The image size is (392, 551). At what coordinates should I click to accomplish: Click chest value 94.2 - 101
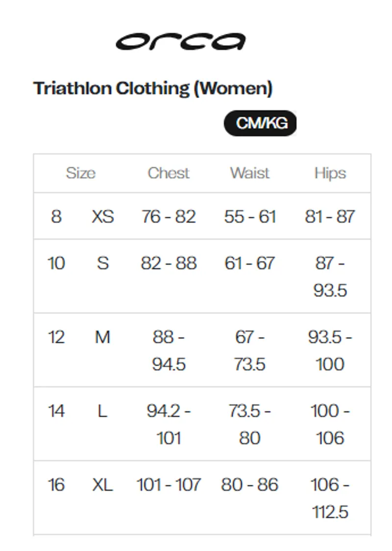[x=169, y=425]
